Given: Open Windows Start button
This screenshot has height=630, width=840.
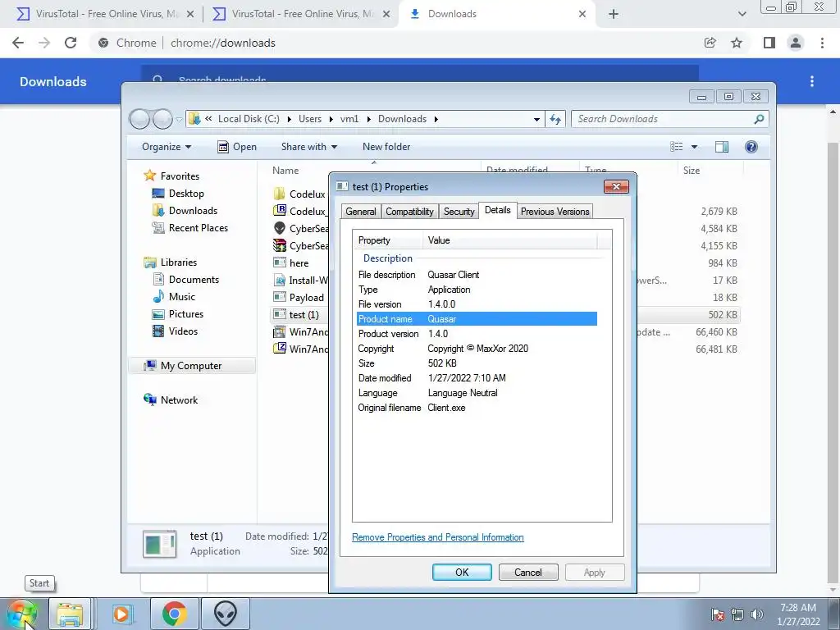Looking at the screenshot, I should tap(21, 614).
